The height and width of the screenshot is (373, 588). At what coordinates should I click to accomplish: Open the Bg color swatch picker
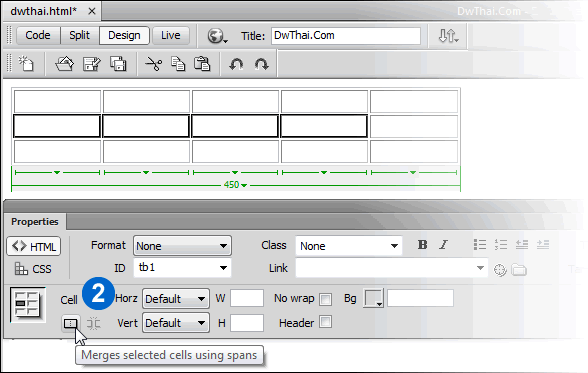pos(374,298)
